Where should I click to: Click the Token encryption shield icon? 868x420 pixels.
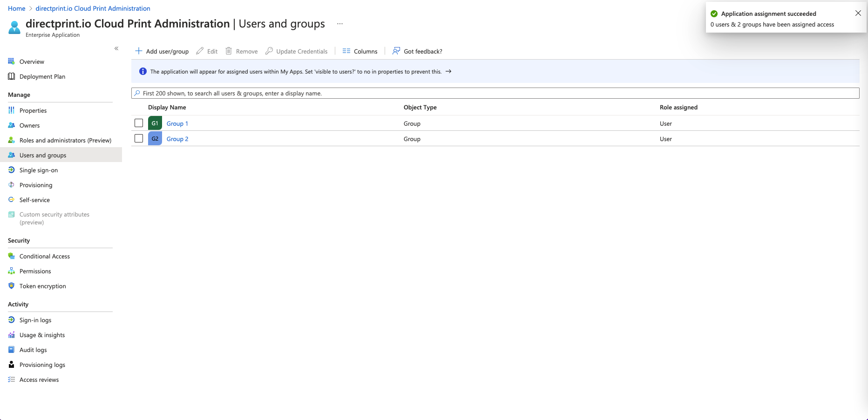tap(12, 286)
